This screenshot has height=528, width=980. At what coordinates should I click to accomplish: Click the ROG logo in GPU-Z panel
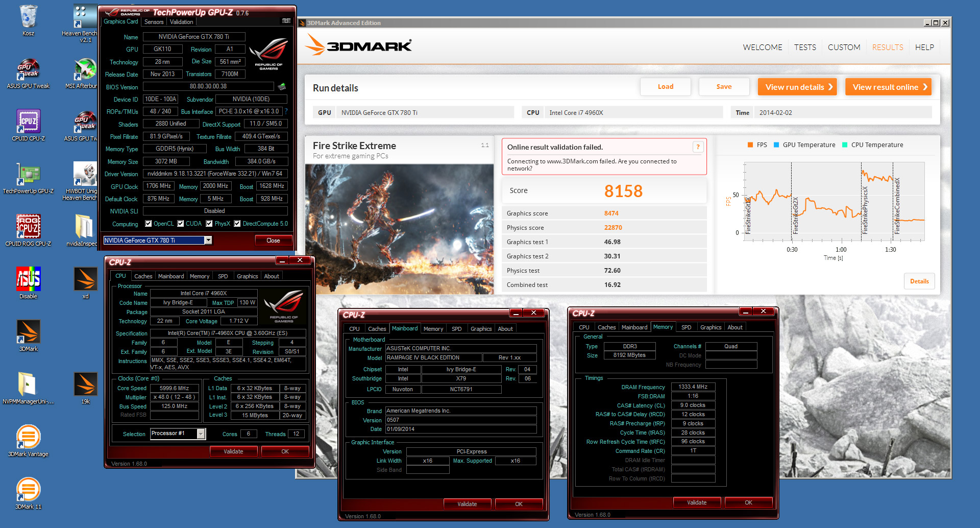point(268,54)
